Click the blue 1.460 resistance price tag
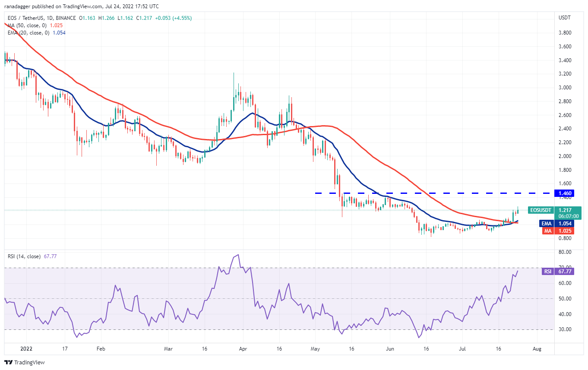This screenshot has width=588, height=370. click(x=565, y=193)
